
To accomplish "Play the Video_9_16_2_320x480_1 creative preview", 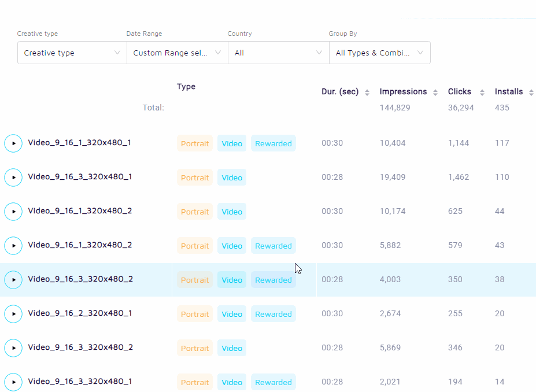I will tap(13, 314).
